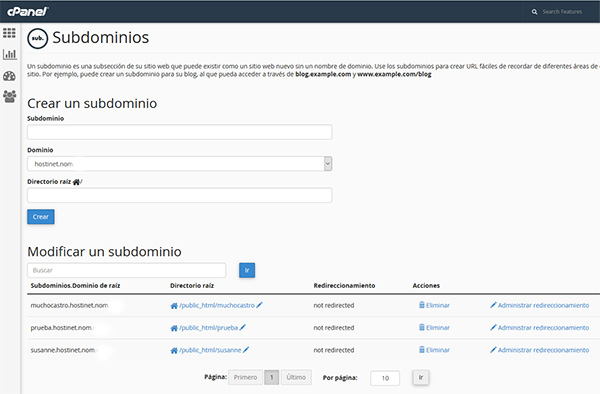Click Directorio raíz column header
The width and height of the screenshot is (600, 394).
click(192, 285)
